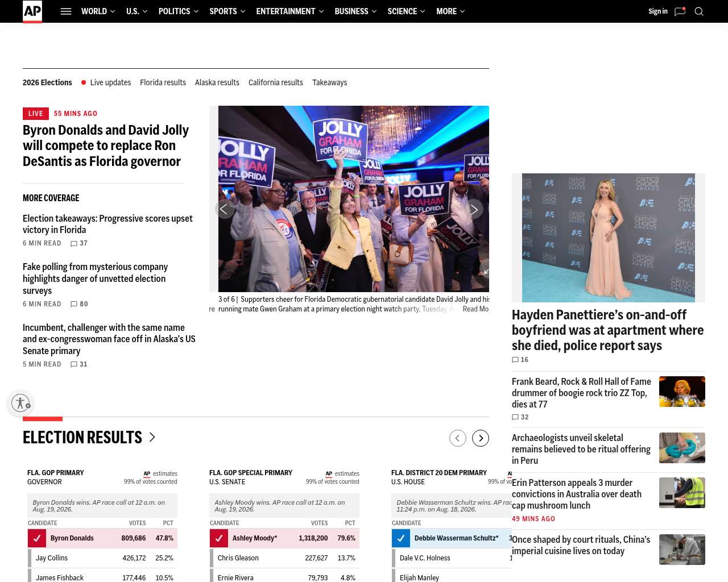728x582 pixels.
Task: Open the Hayden Panettiere red carpet photo
Action: [x=609, y=238]
